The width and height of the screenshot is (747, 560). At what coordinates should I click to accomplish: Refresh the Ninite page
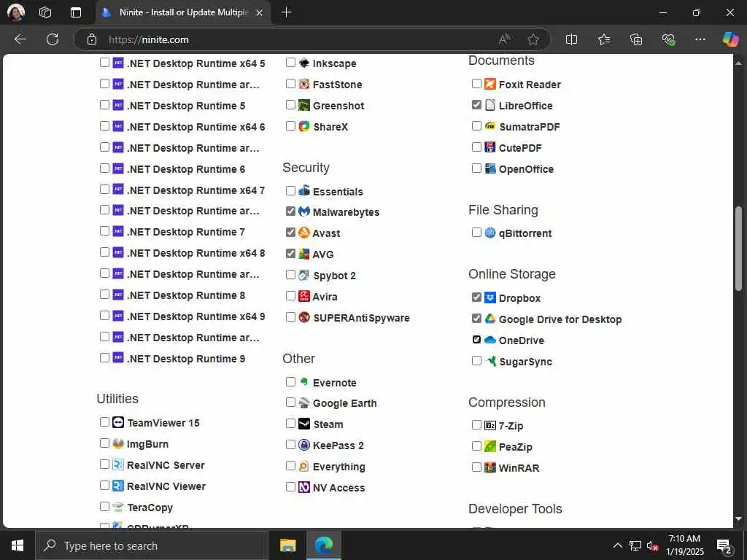pos(53,39)
